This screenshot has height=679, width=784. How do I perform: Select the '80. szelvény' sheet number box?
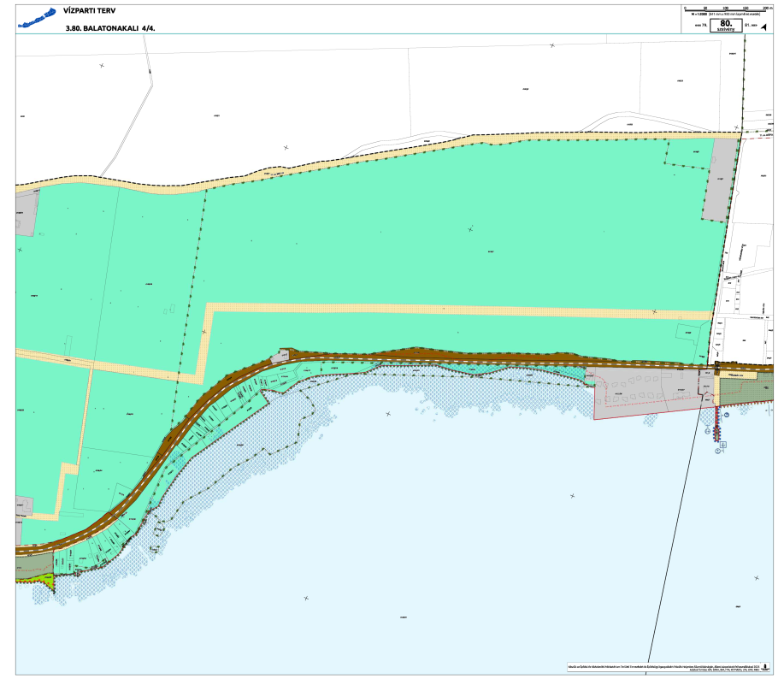coord(725,26)
